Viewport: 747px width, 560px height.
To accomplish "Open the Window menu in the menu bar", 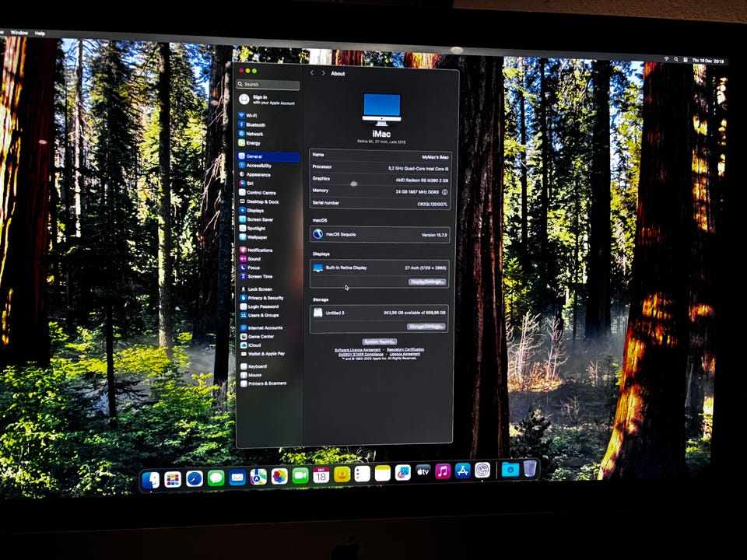I will (x=19, y=33).
